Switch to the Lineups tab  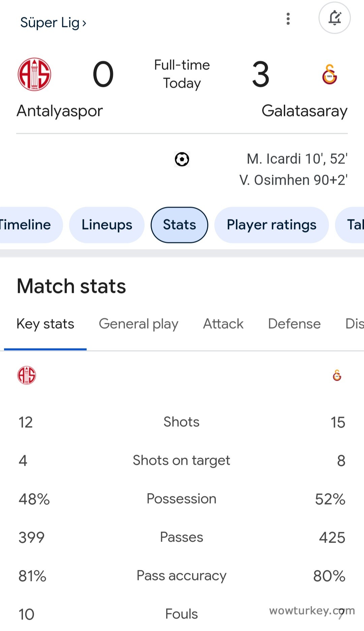click(x=107, y=225)
